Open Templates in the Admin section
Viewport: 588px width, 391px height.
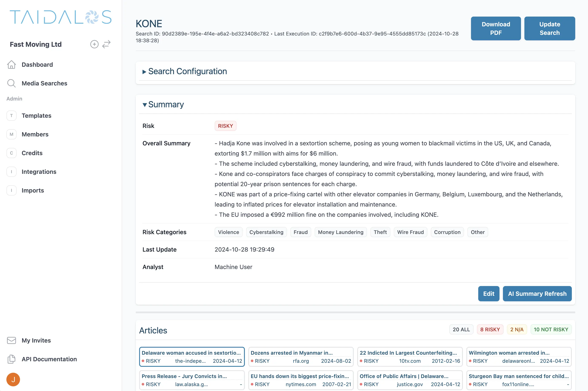(36, 115)
